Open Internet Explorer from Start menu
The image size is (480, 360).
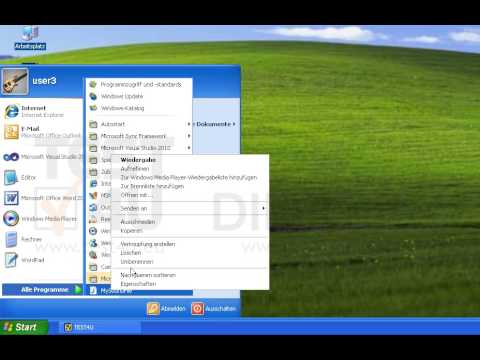click(x=42, y=111)
